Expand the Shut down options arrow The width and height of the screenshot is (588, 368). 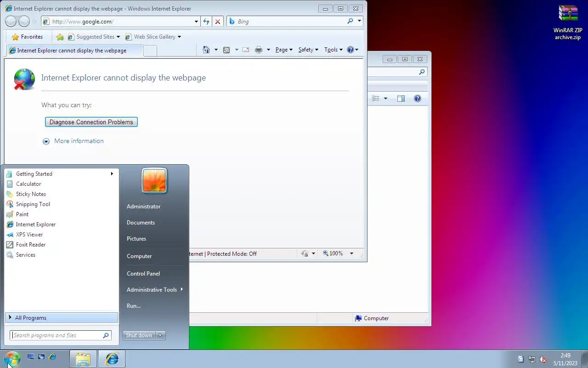coord(160,335)
